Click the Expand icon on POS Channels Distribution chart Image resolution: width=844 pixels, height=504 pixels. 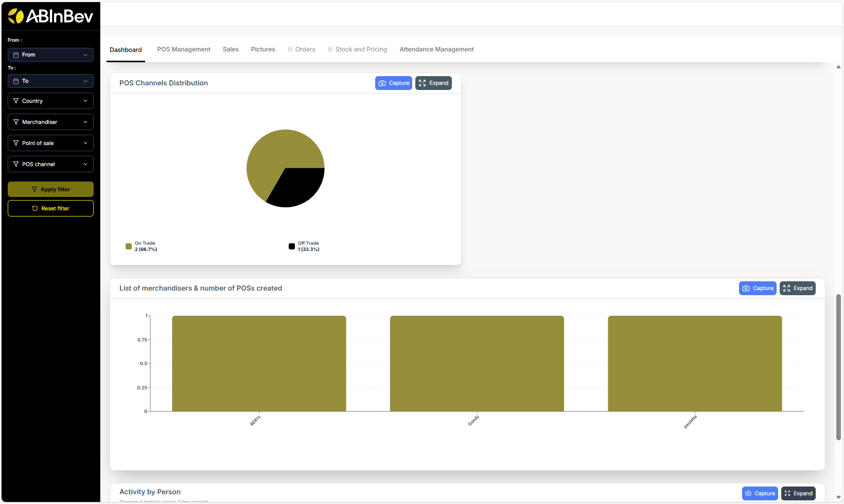tap(422, 83)
